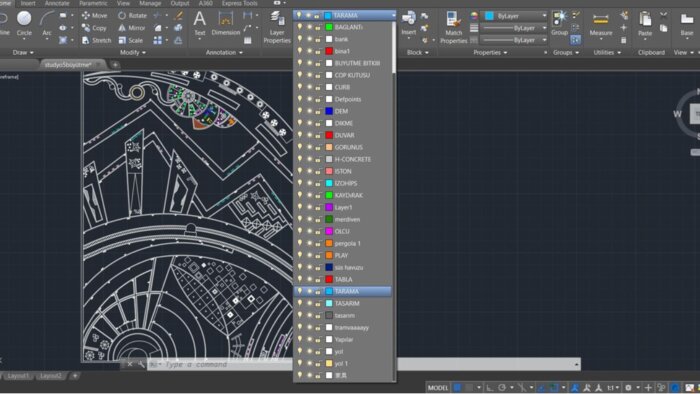700x394 pixels.
Task: Toggle visibility bulb of bina1 layer
Action: point(300,51)
